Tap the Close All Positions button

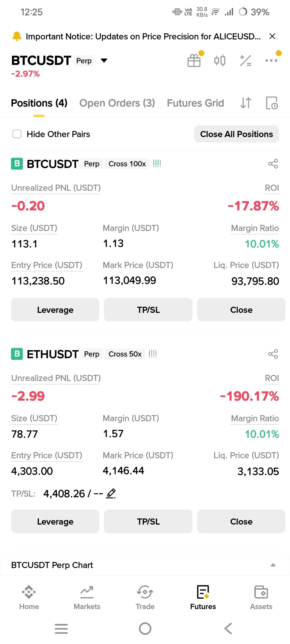click(x=237, y=134)
